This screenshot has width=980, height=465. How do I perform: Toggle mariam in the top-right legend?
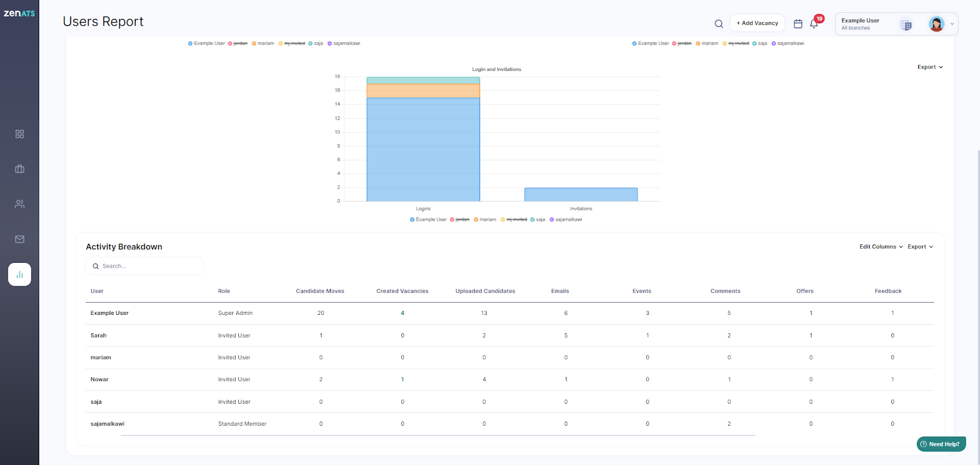[707, 43]
